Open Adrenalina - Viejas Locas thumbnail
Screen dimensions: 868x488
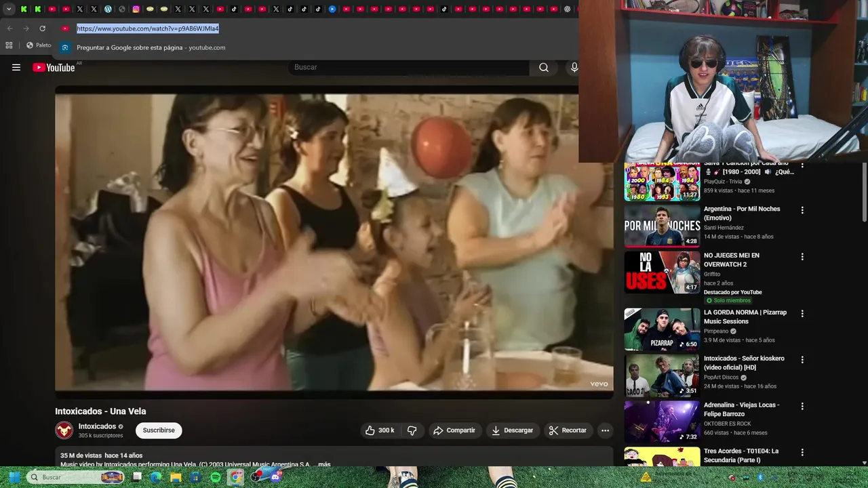click(x=662, y=422)
